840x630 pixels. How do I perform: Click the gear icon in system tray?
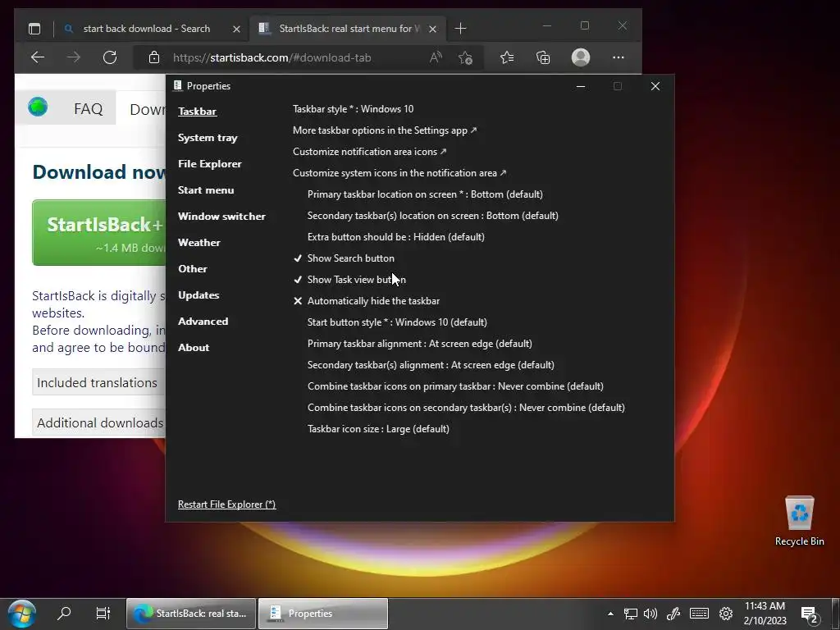tap(726, 614)
